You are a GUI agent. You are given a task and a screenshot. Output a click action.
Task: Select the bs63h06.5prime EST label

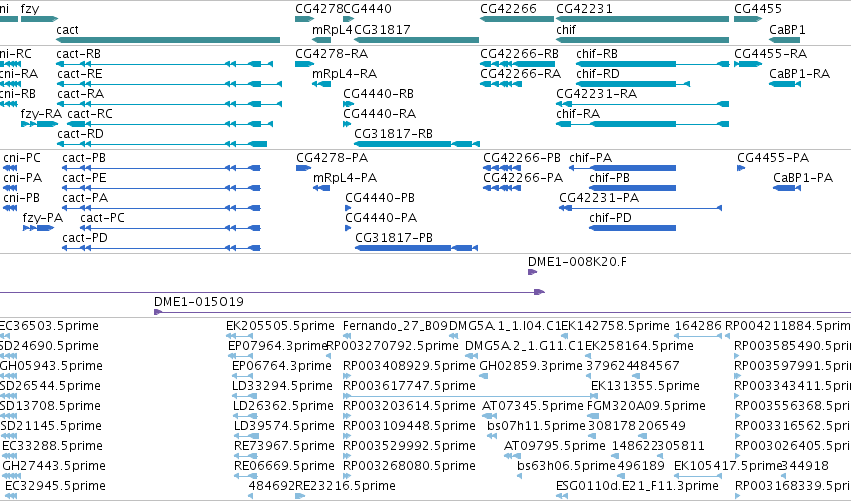tap(567, 466)
